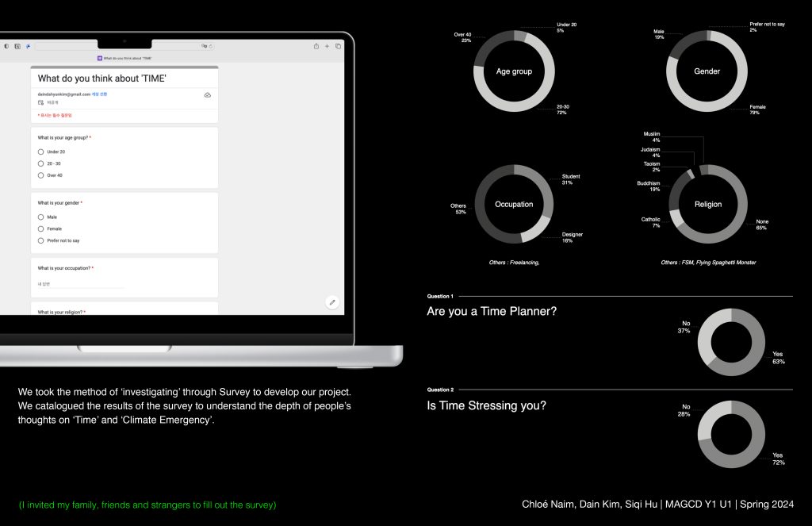This screenshot has width=812, height=526.
Task: Click the Safari address bar
Action: [x=119, y=46]
